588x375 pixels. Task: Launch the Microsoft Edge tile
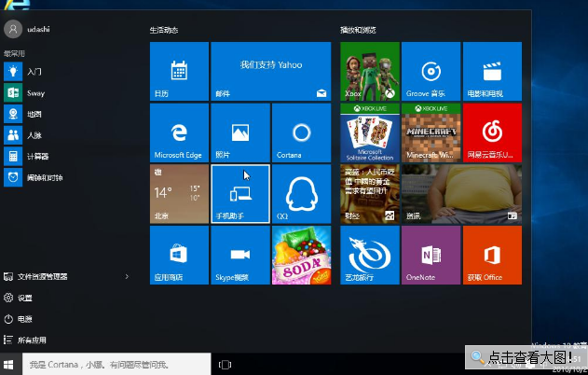pyautogui.click(x=179, y=132)
